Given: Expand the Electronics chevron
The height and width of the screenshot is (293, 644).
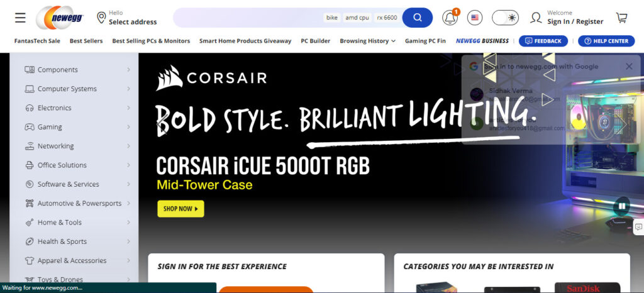Looking at the screenshot, I should [128, 108].
